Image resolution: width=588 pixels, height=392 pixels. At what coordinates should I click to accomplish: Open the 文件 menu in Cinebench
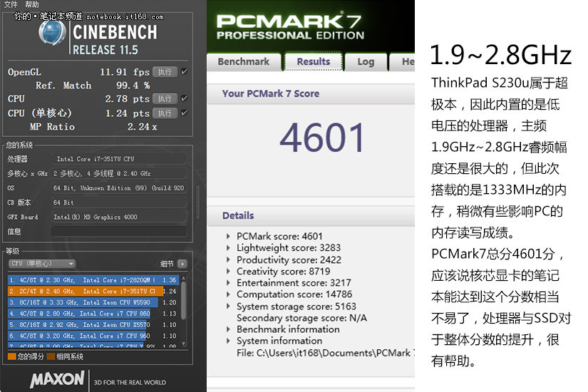pos(11,4)
